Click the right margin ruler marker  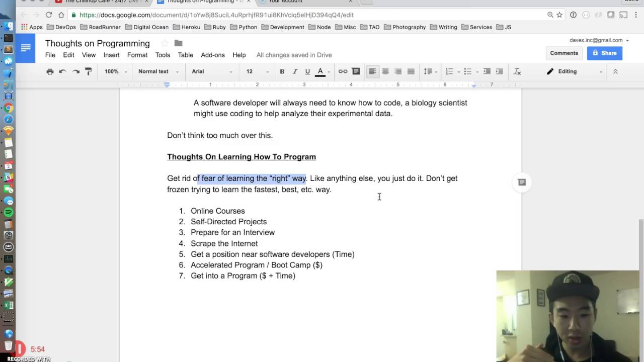tap(473, 85)
